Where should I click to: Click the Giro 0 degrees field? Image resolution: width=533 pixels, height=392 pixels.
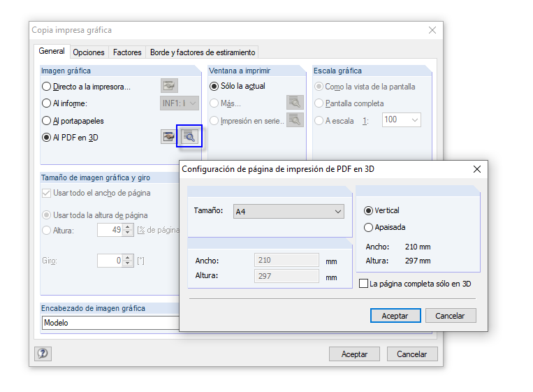click(x=110, y=261)
